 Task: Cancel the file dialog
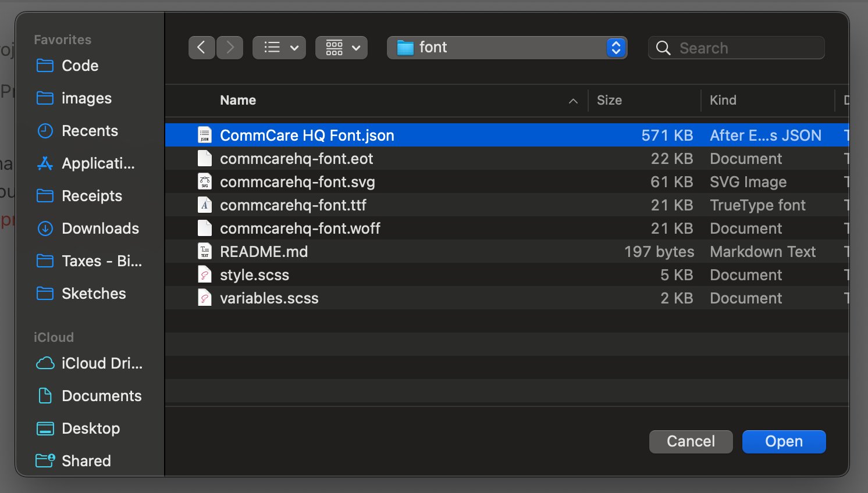click(x=691, y=441)
